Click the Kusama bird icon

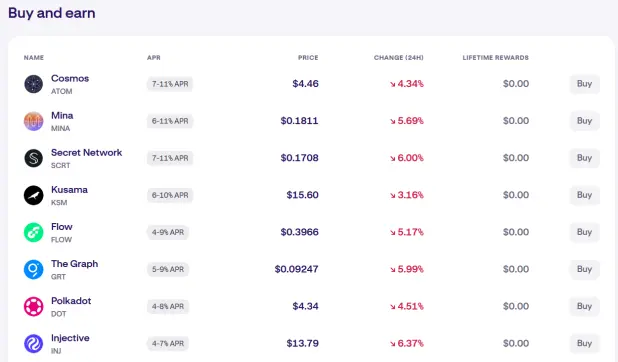34,195
